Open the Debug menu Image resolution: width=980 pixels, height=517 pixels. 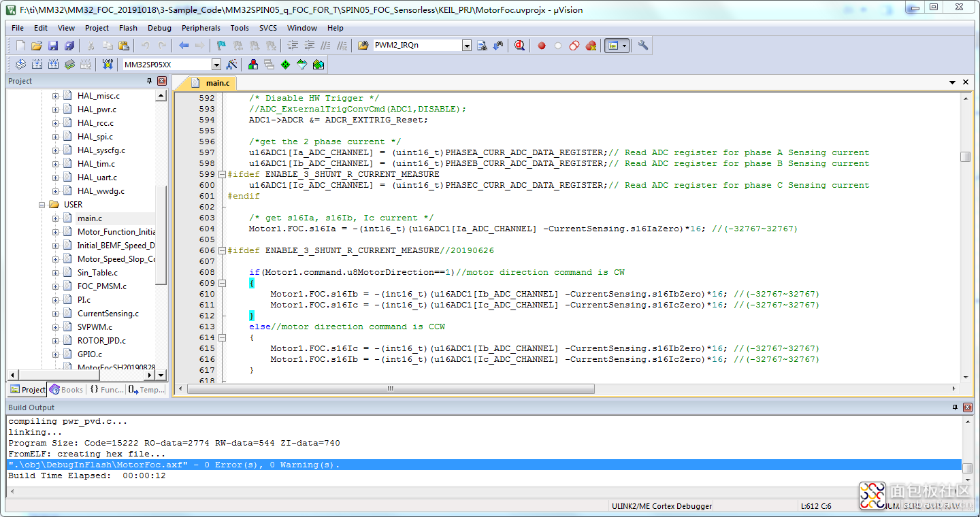click(x=159, y=28)
